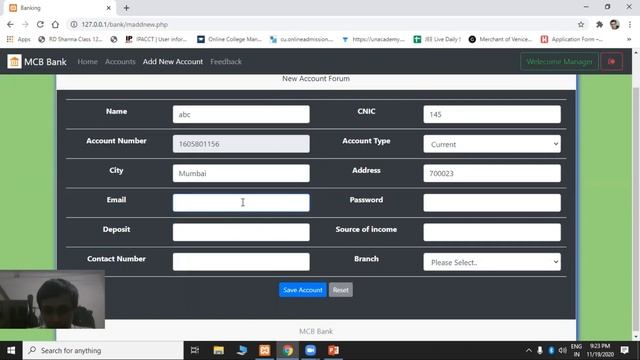Go to the Home nav item
Image resolution: width=640 pixels, height=360 pixels.
click(x=87, y=62)
